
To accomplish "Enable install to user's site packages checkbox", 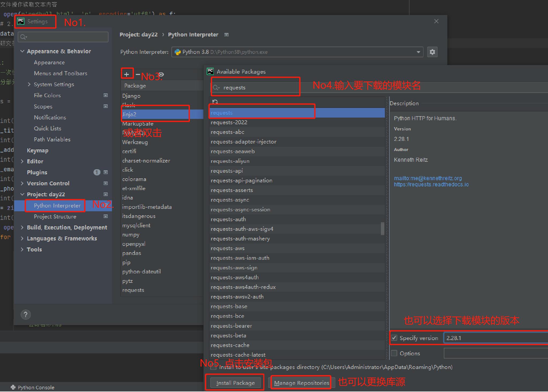I will pyautogui.click(x=213, y=367).
